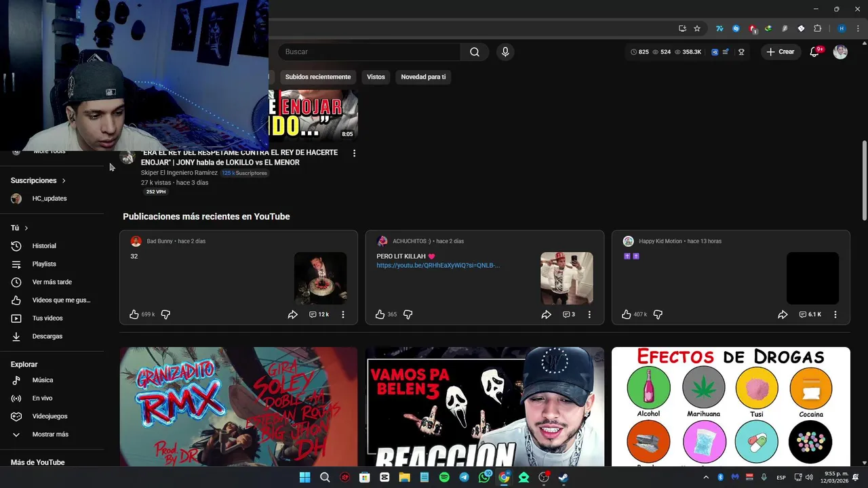Image resolution: width=868 pixels, height=488 pixels.
Task: Open more options on the ACHUCHITOS post
Action: tap(589, 314)
